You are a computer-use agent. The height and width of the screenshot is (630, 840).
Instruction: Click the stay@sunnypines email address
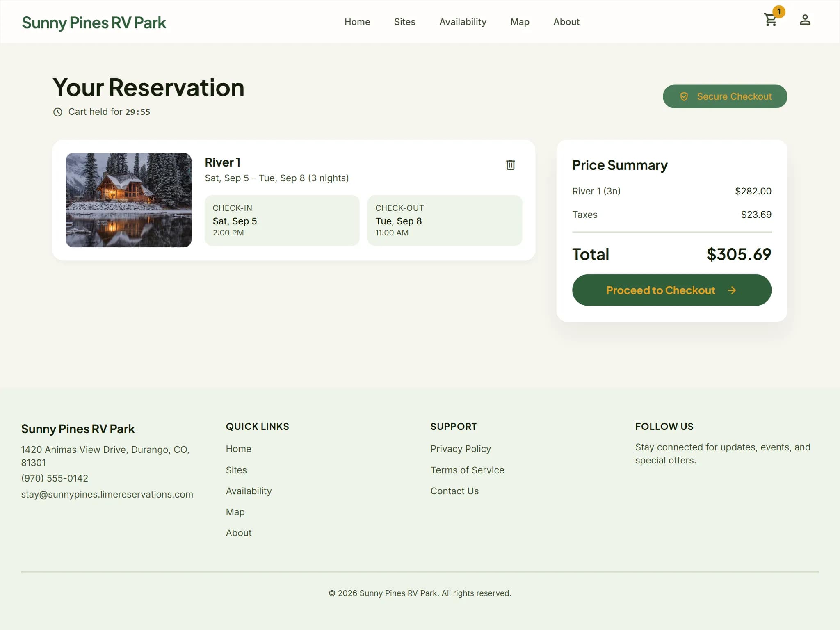click(107, 494)
